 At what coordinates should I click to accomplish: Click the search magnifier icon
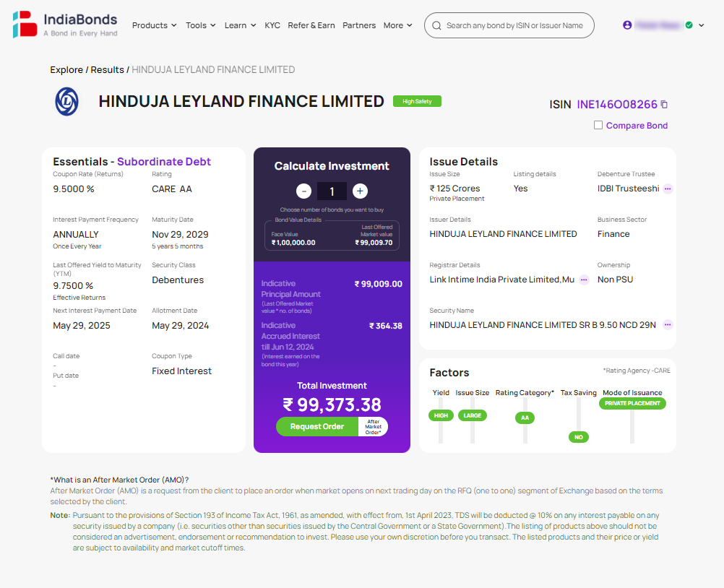(436, 26)
